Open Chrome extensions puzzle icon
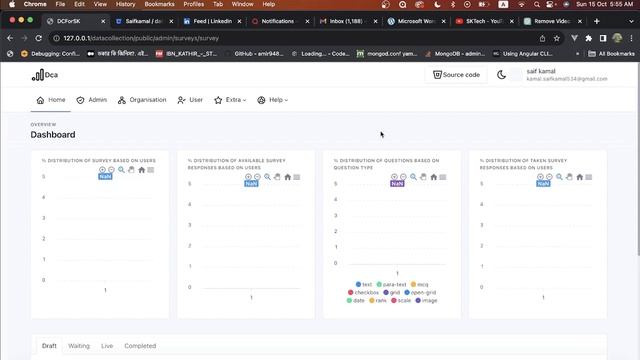 point(589,38)
